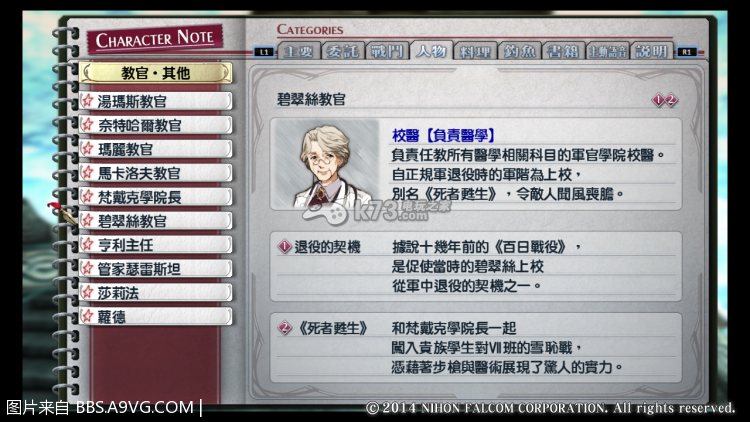Click the L1 shoulder button icon
Image resolution: width=750 pixels, height=422 pixels.
coord(264,52)
